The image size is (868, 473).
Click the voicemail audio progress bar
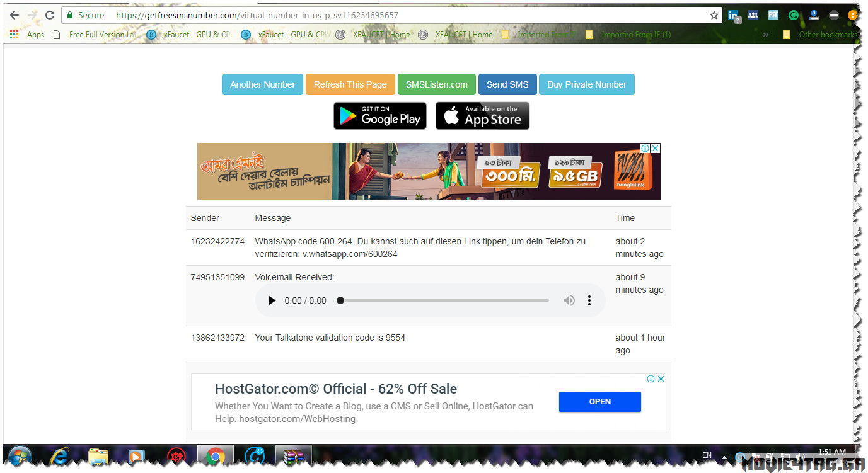click(x=444, y=300)
